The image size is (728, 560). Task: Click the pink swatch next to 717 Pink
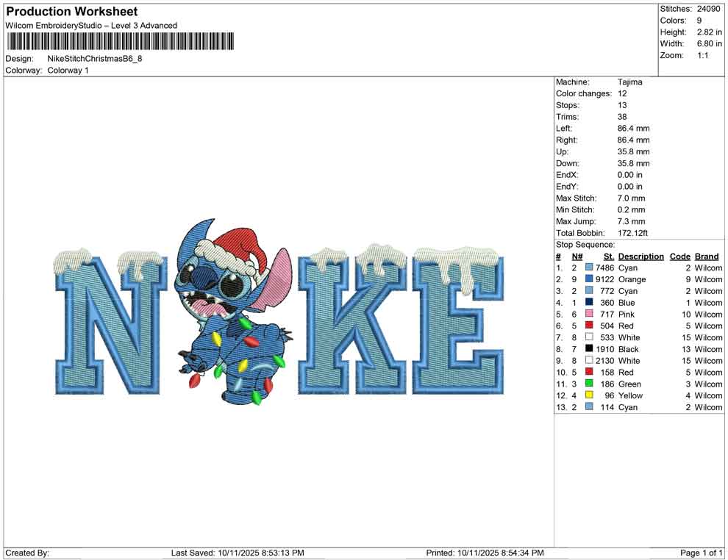pyautogui.click(x=589, y=314)
